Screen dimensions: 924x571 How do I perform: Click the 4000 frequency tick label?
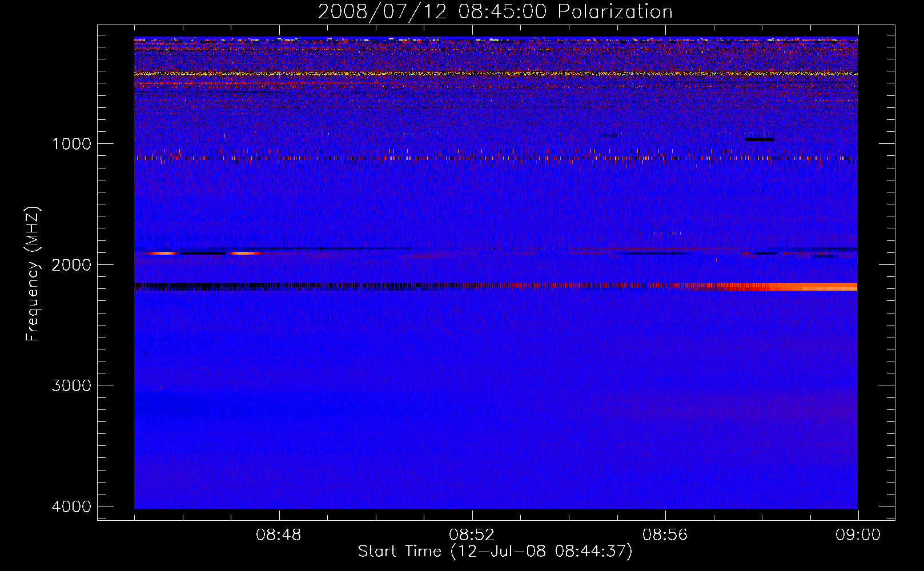pyautogui.click(x=71, y=506)
